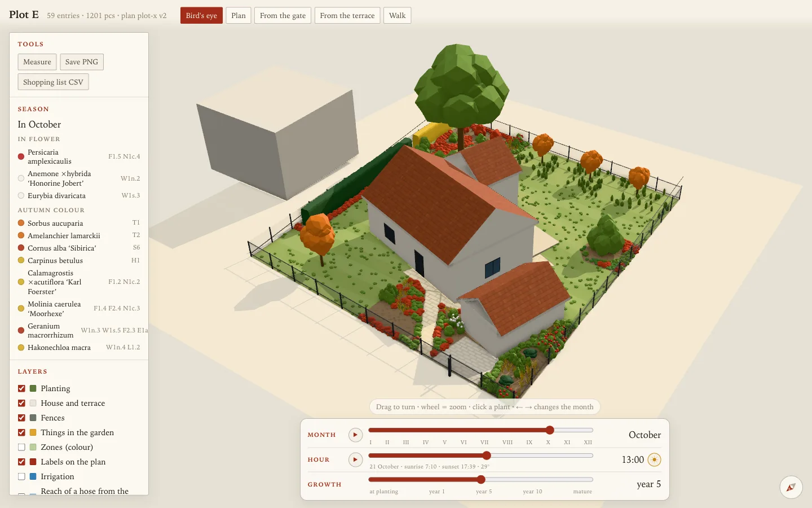The height and width of the screenshot is (508, 812).
Task: Select Cornus alba 'Sibirica' entry
Action: coord(79,248)
